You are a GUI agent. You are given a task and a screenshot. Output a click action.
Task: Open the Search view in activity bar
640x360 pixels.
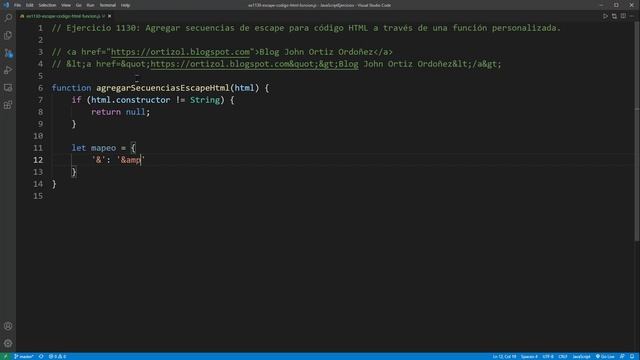pyautogui.click(x=8, y=18)
